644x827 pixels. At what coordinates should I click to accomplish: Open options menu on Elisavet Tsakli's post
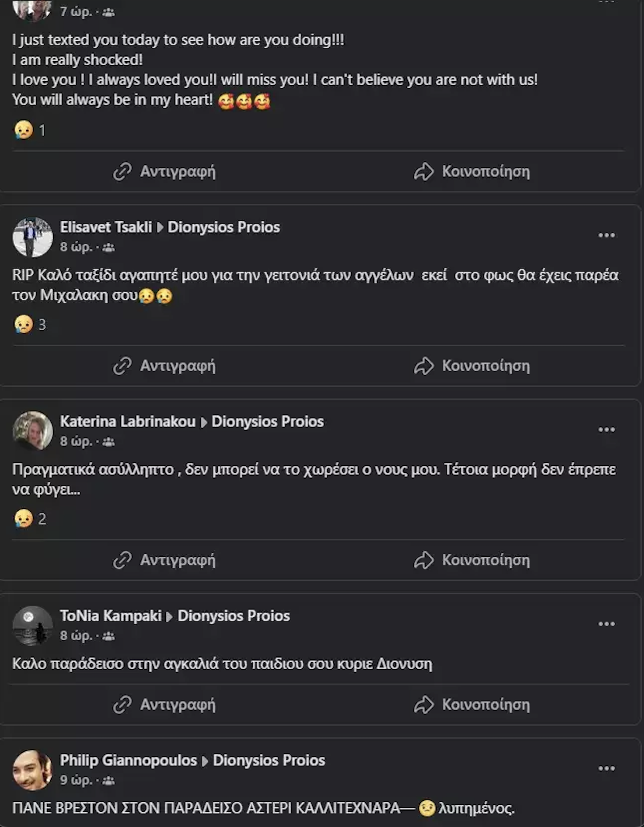tap(606, 235)
